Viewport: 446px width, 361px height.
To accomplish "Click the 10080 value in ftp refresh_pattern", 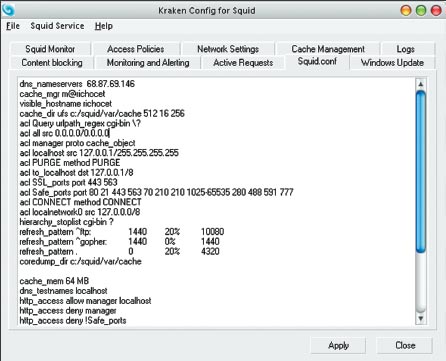I will pos(212,232).
